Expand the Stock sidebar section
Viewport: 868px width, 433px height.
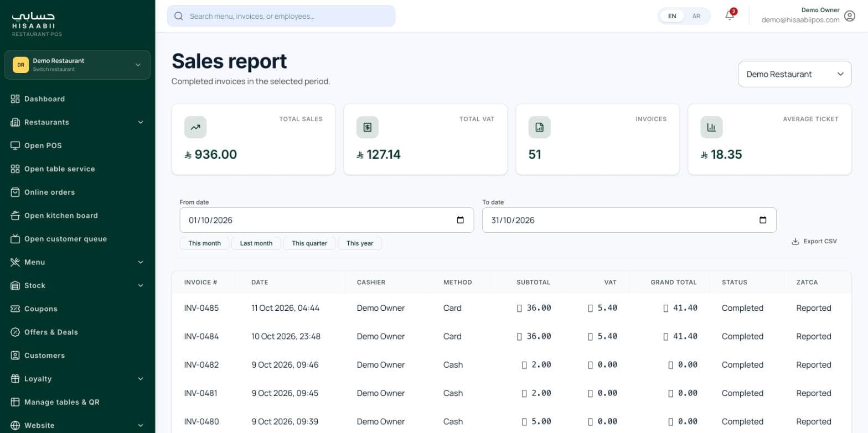[x=77, y=285]
